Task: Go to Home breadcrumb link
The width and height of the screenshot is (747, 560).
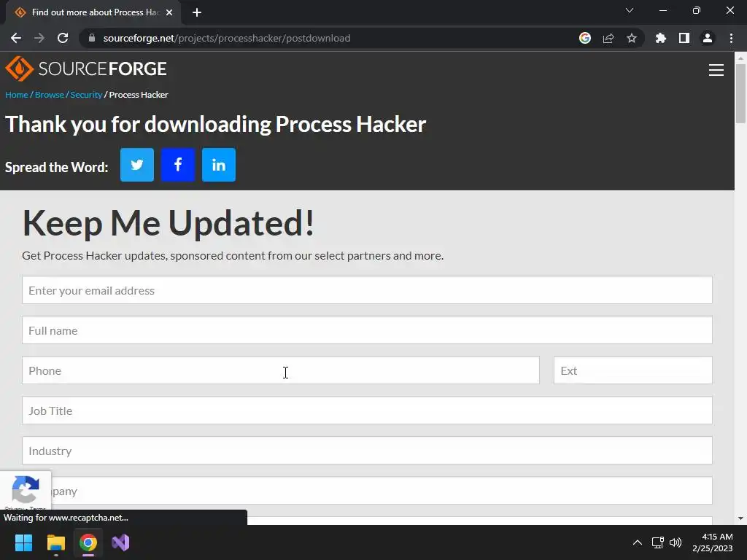Action: coord(17,95)
